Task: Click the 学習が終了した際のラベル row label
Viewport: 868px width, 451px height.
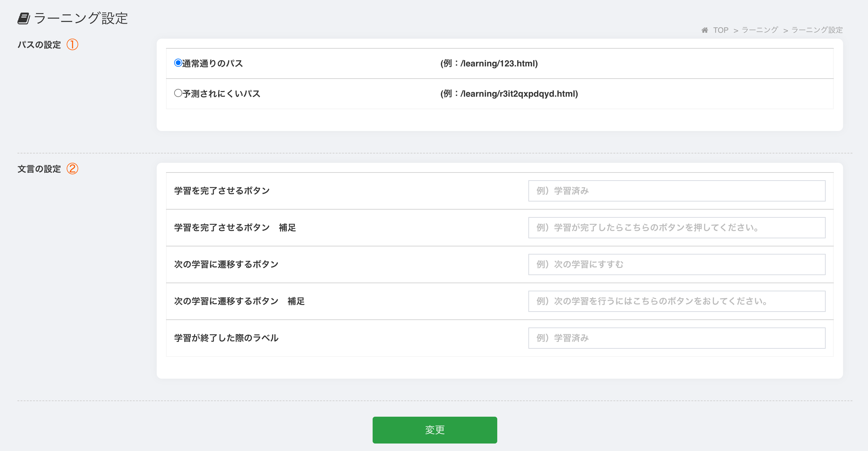Action: point(227,338)
